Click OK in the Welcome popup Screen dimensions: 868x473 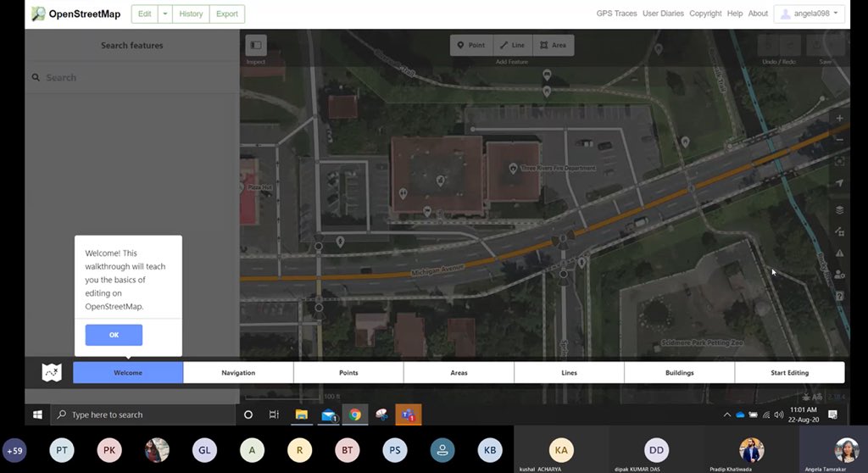(114, 335)
